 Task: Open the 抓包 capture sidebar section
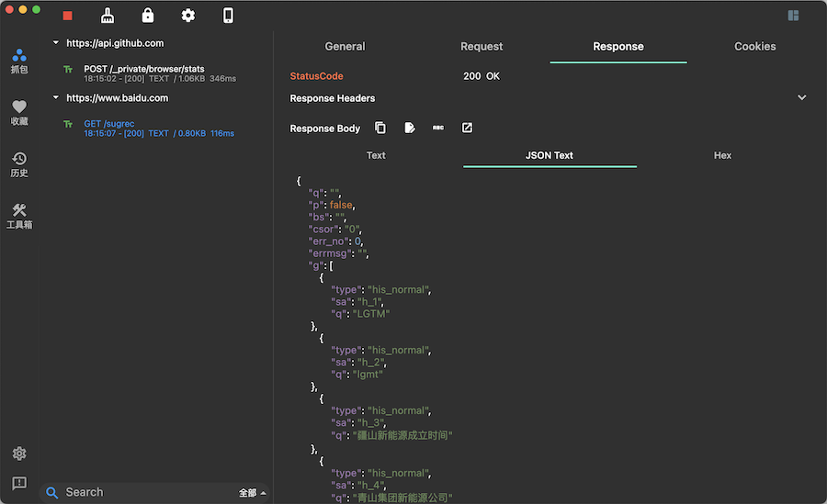click(19, 62)
